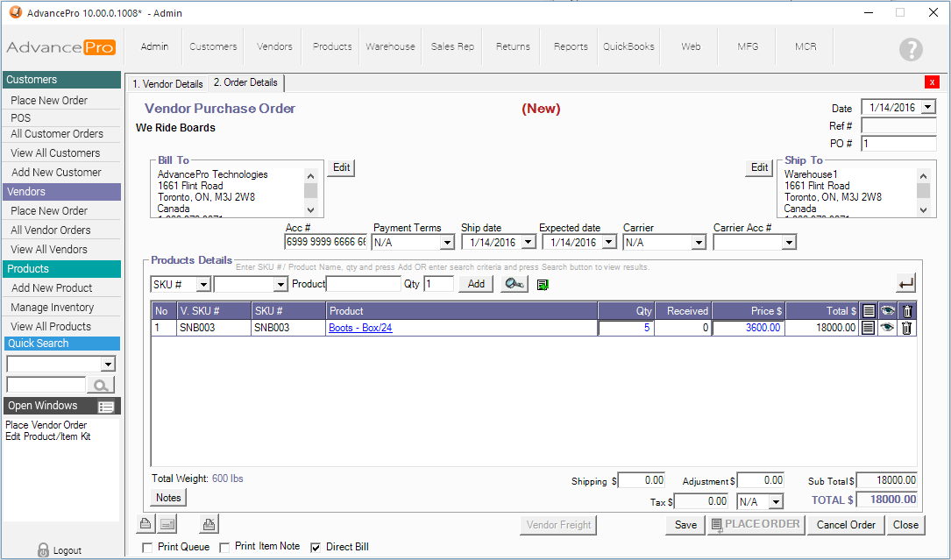951x560 pixels.
Task: Click the help question mark icon
Action: [x=911, y=50]
